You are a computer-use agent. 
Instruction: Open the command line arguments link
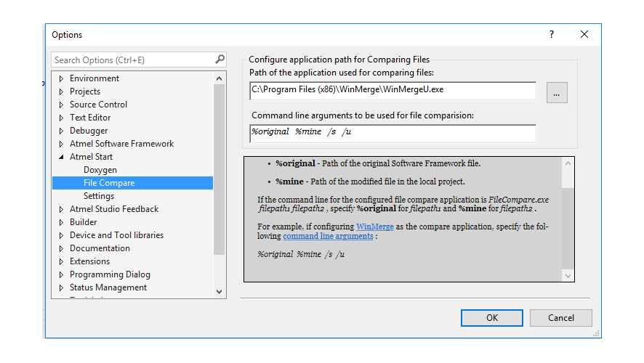pos(328,236)
